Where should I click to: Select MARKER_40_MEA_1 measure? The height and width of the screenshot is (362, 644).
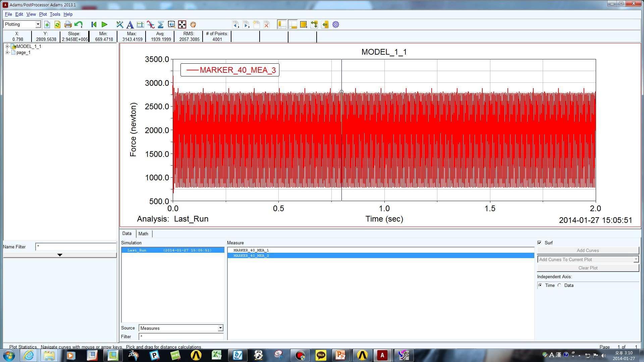[x=251, y=250]
